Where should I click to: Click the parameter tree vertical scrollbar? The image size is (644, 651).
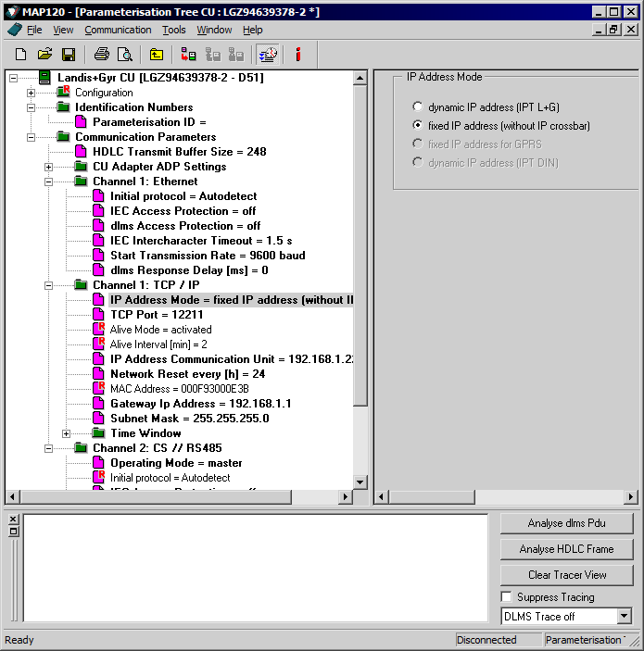[361, 278]
